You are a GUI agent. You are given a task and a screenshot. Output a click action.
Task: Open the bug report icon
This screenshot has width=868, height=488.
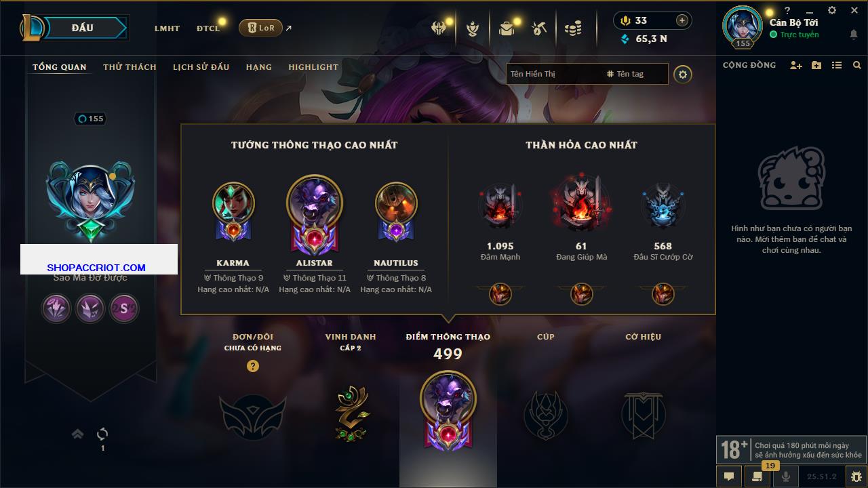pos(856,476)
